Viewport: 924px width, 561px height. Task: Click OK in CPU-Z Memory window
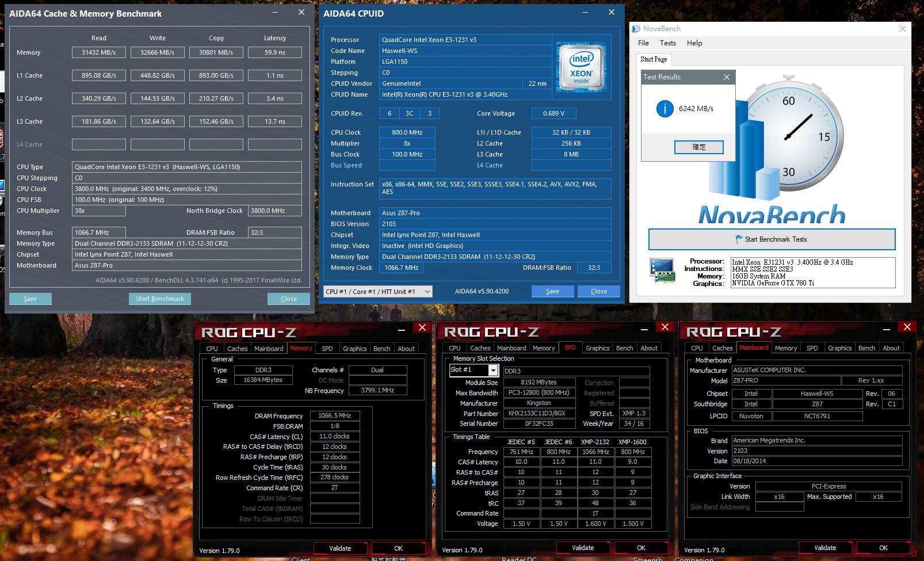coord(398,548)
